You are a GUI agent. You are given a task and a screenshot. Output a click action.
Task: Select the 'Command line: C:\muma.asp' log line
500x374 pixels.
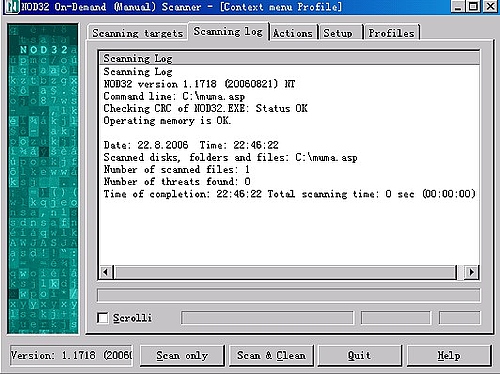[x=174, y=96]
